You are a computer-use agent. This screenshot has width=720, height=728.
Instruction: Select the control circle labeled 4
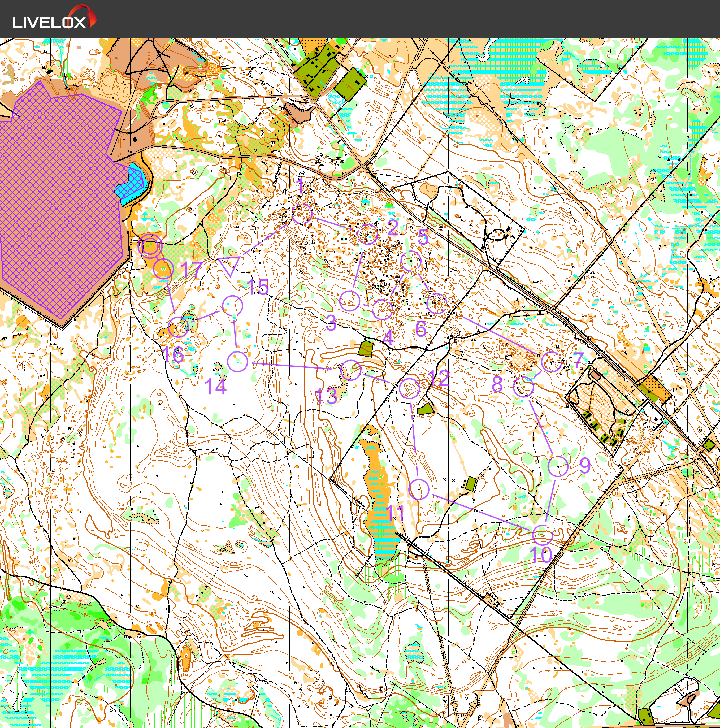point(383,310)
